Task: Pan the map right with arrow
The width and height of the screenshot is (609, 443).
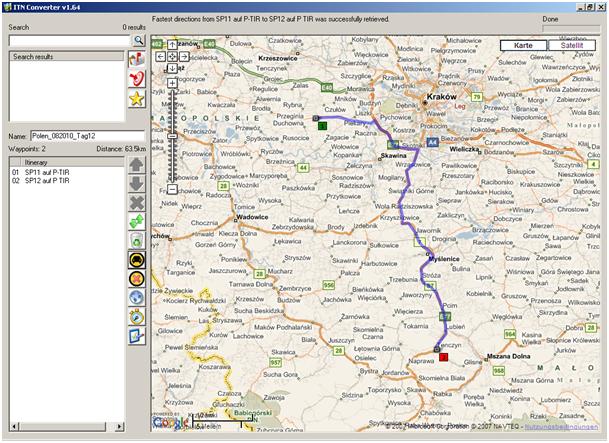Action: click(184, 57)
